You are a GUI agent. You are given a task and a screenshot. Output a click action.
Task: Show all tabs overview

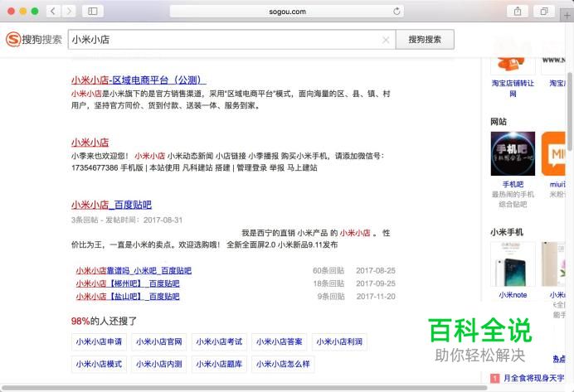click(544, 12)
